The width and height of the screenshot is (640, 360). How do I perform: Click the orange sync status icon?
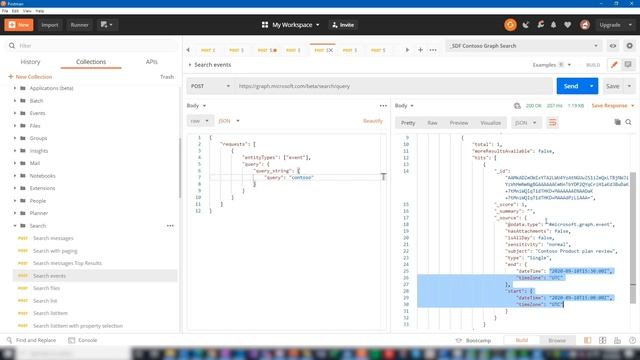pyautogui.click(x=510, y=25)
